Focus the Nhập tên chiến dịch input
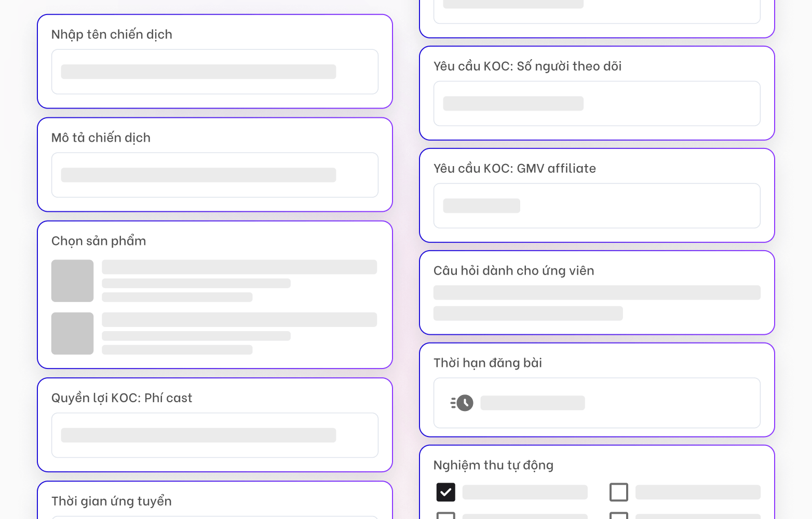The image size is (812, 519). 214,72
